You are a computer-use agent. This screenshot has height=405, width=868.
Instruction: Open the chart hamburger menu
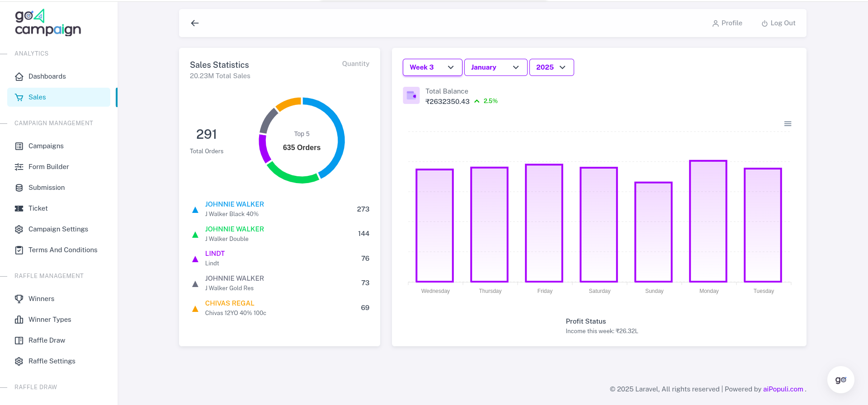(788, 124)
